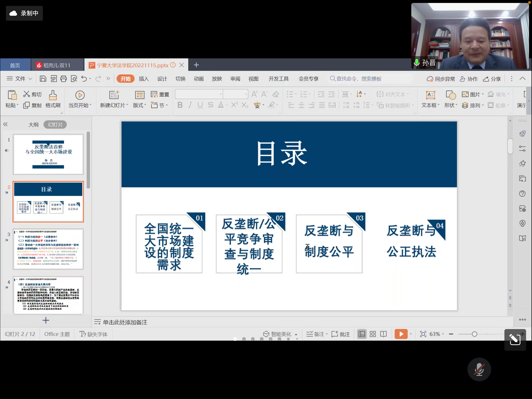Screen dimensions: 532x399
Task: Click the orange slideshow play button
Action: point(401,334)
